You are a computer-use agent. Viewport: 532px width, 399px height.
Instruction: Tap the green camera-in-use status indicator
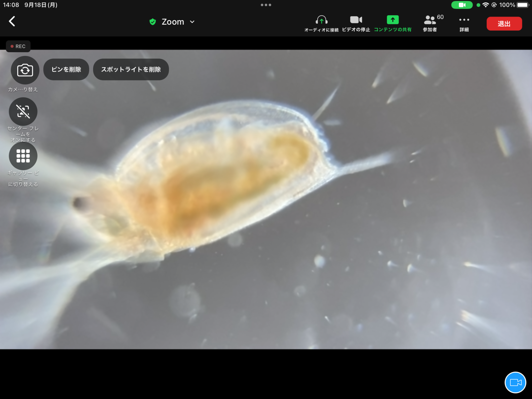pyautogui.click(x=462, y=5)
